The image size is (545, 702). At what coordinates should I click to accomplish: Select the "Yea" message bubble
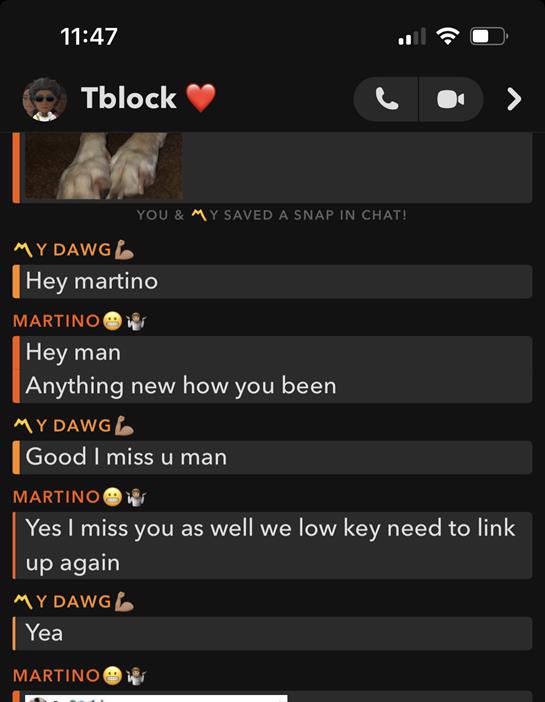pos(272,633)
